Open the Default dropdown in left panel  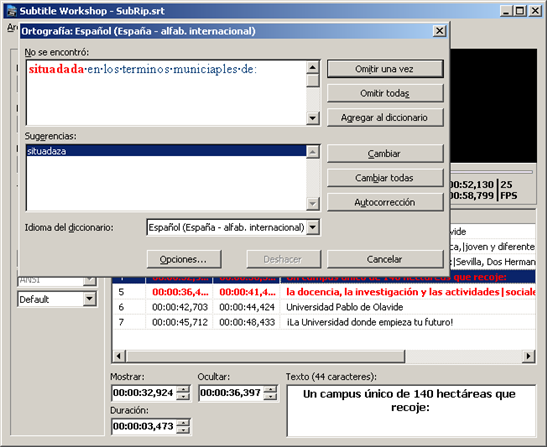pos(90,299)
